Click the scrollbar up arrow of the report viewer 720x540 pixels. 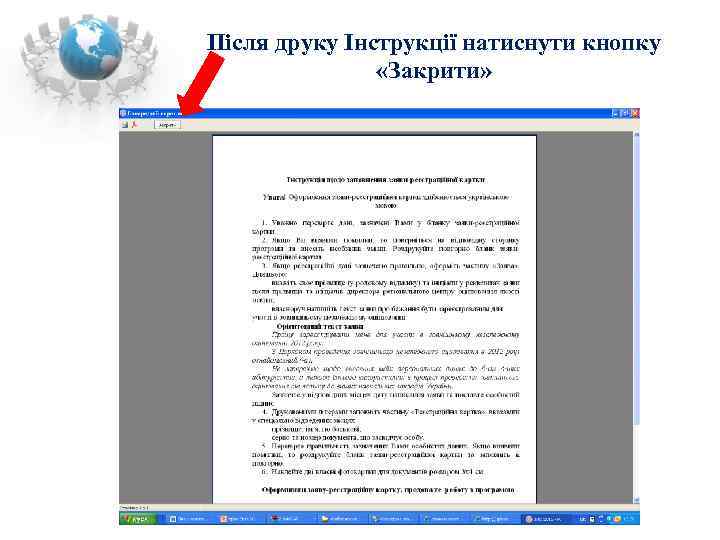[636, 135]
